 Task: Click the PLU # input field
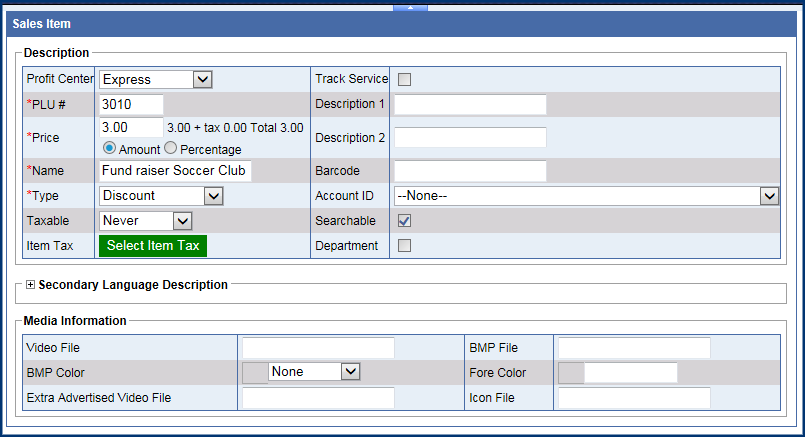pos(131,104)
